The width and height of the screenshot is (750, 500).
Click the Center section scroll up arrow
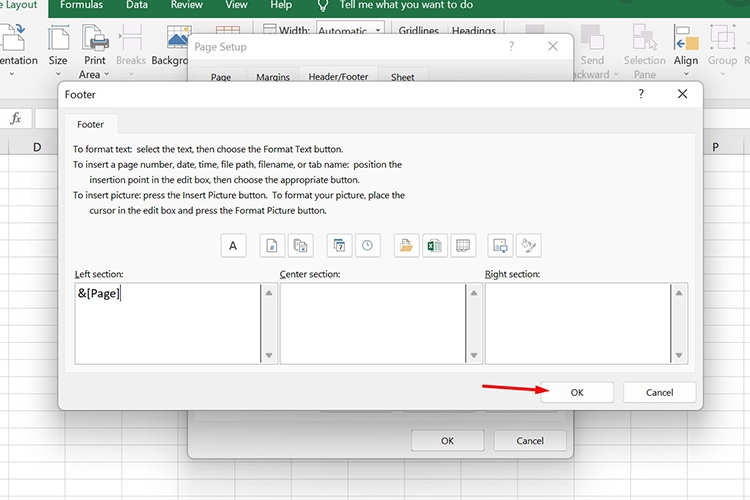pyautogui.click(x=474, y=292)
